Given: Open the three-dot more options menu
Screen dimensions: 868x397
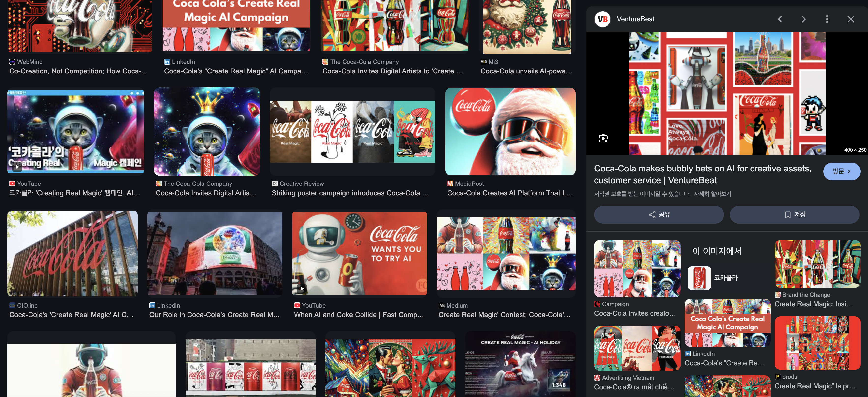Looking at the screenshot, I should [x=827, y=19].
